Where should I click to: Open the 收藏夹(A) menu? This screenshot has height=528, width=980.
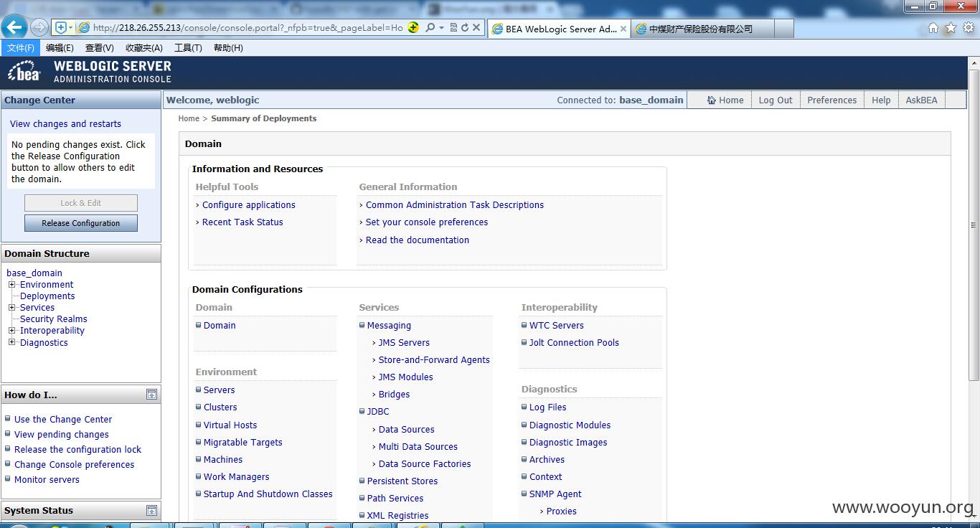[x=143, y=48]
